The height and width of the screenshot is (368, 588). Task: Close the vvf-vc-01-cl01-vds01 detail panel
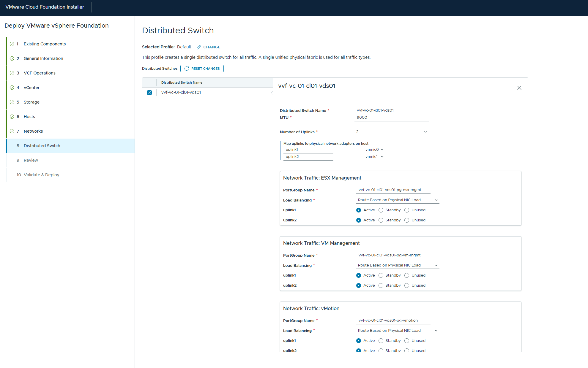click(519, 88)
